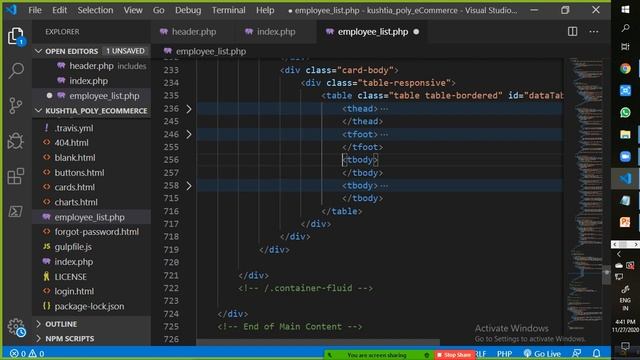Click the Stop Share button
640x360 pixels.
click(454, 355)
